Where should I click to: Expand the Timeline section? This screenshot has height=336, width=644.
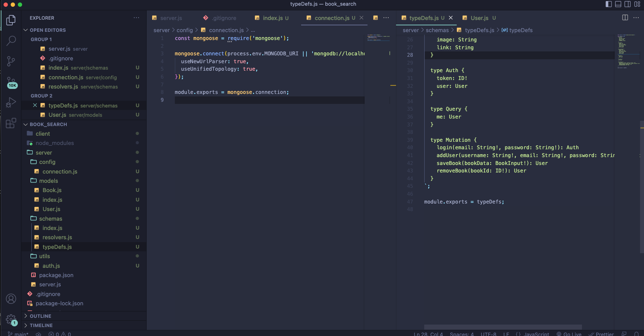point(84,325)
